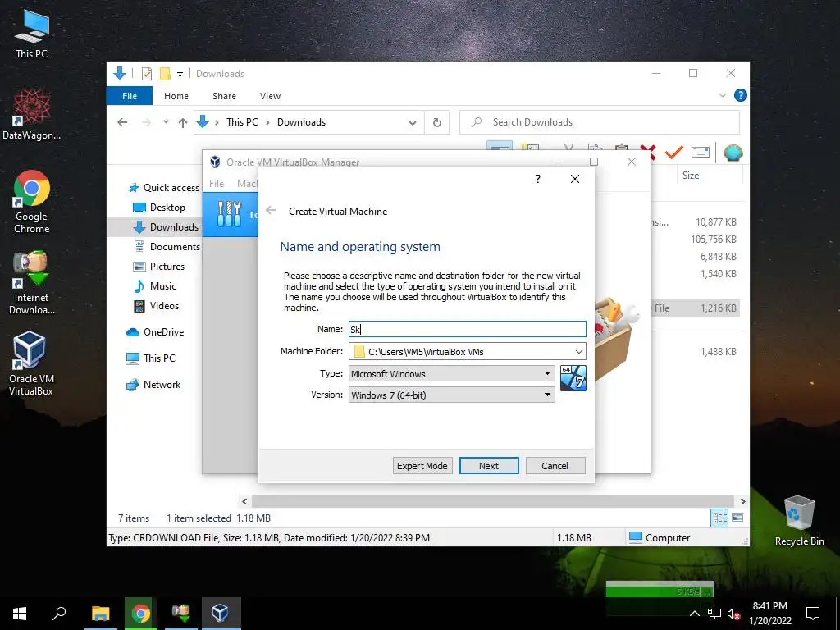Expand the Explorer ribbon chevron
This screenshot has width=840, height=630.
coord(722,95)
